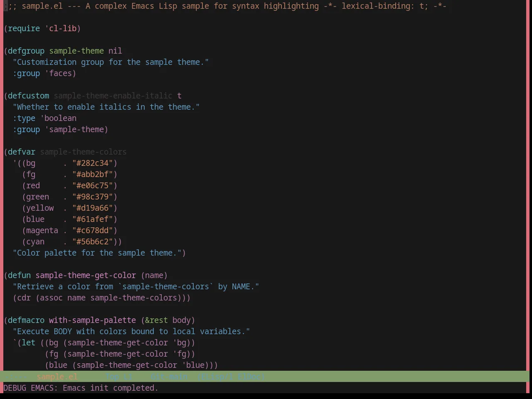Place cursor on 'require' keyword
The height and width of the screenshot is (399, 532).
(24, 28)
